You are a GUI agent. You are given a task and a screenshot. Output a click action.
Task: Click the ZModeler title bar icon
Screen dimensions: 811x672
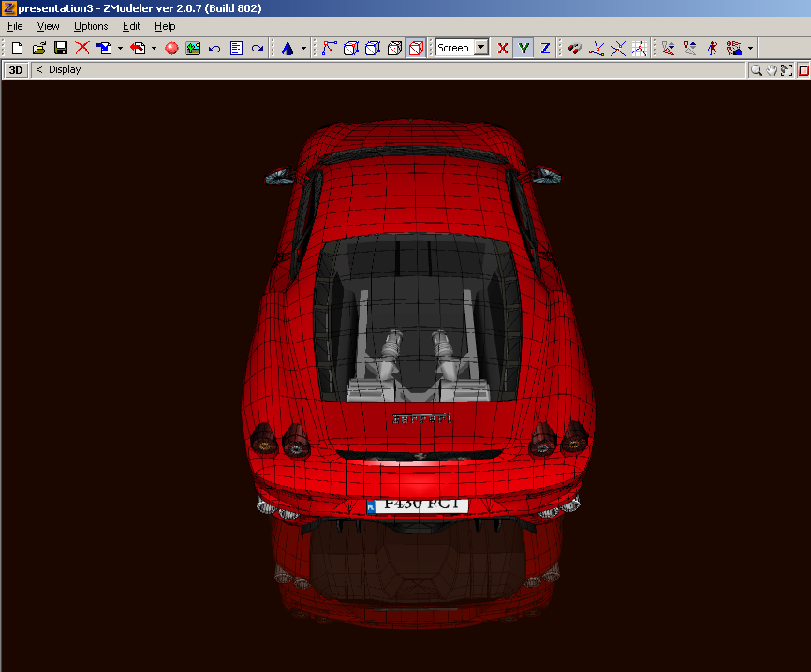pyautogui.click(x=9, y=8)
